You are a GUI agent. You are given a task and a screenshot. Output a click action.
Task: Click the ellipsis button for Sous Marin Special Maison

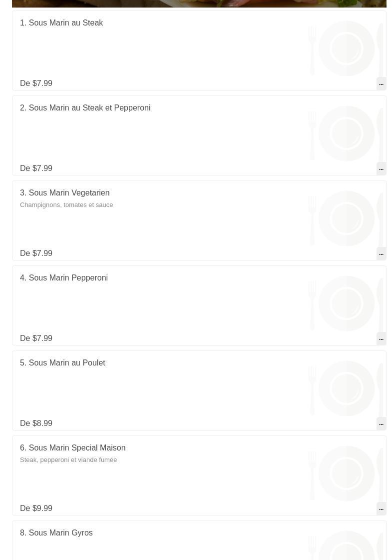381,508
